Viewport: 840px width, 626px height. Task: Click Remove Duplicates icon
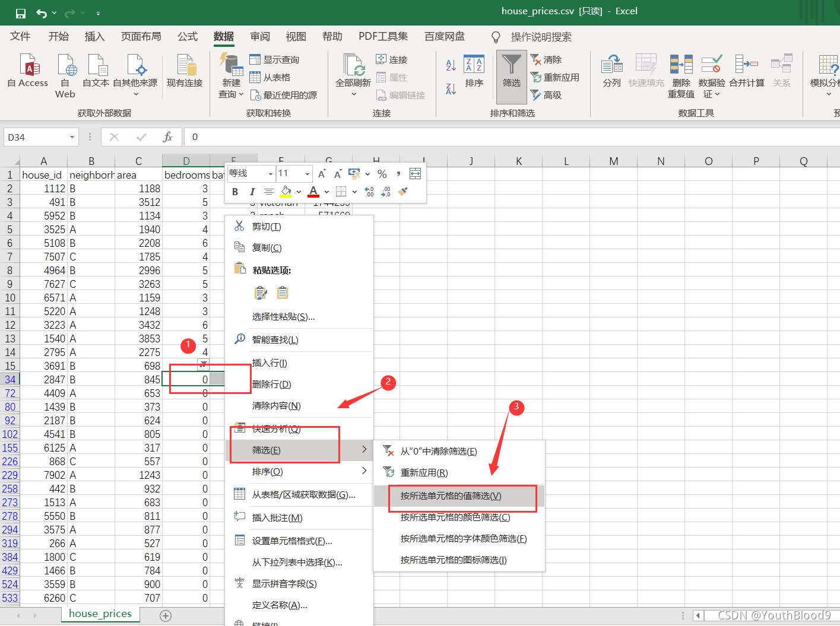pyautogui.click(x=681, y=64)
